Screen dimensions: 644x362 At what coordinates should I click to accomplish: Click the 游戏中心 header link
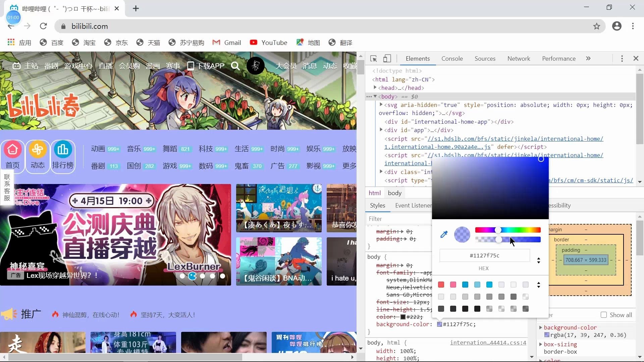[x=78, y=66]
